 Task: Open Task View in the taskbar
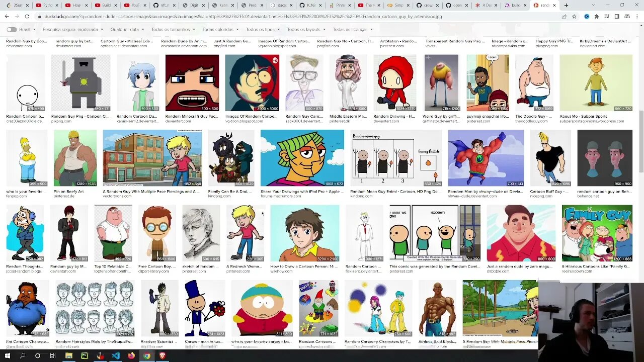[53, 356]
